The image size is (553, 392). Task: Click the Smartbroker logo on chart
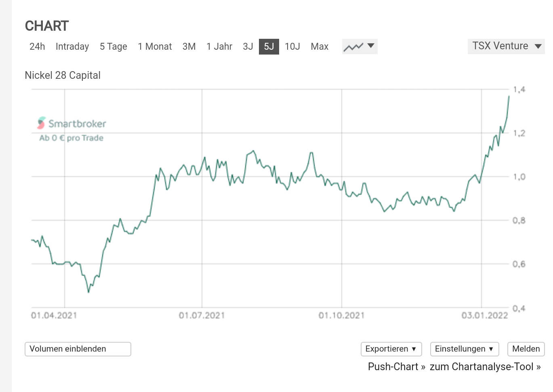tap(71, 123)
